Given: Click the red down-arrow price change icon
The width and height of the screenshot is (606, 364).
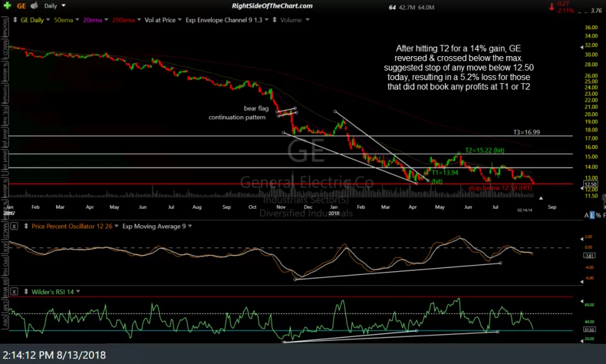Looking at the screenshot, I should (x=552, y=6).
